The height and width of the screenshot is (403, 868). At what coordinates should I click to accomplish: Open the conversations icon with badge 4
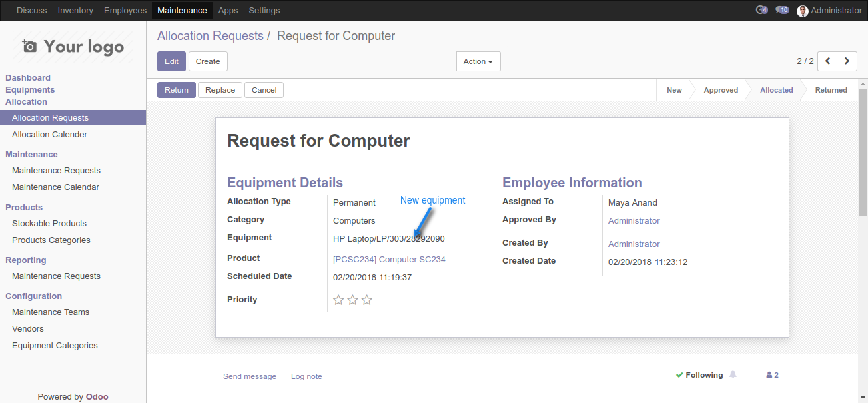(x=761, y=10)
